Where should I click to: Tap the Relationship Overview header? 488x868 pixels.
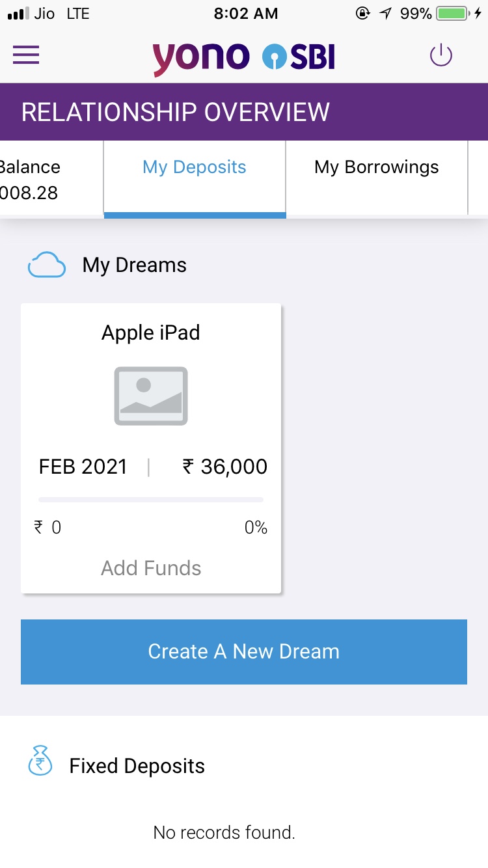(x=176, y=112)
